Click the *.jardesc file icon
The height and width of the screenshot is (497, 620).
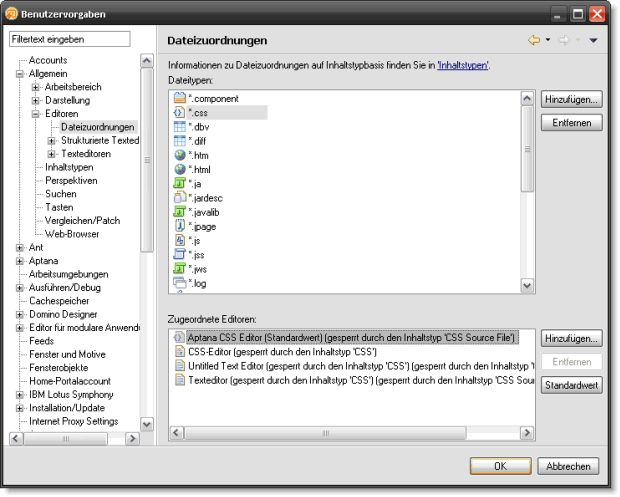[180, 198]
